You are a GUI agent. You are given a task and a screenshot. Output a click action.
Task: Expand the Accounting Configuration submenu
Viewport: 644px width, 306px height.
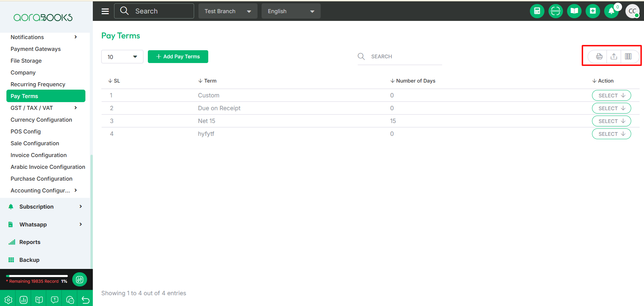point(76,190)
